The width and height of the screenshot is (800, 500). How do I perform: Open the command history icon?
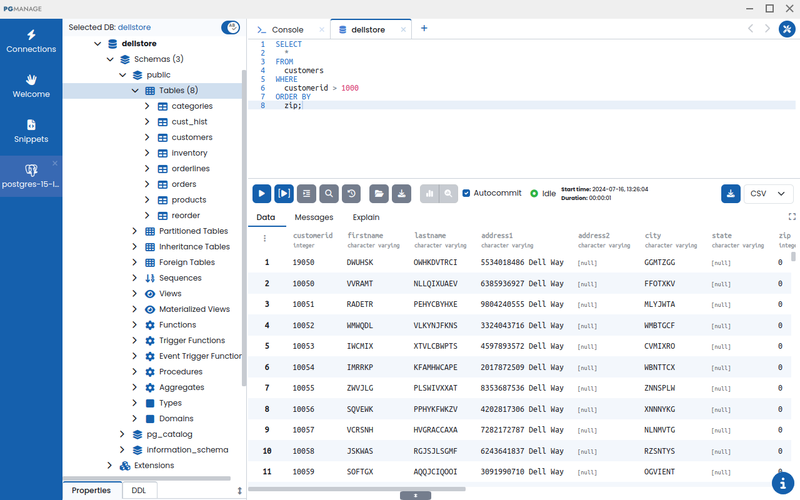(350, 193)
